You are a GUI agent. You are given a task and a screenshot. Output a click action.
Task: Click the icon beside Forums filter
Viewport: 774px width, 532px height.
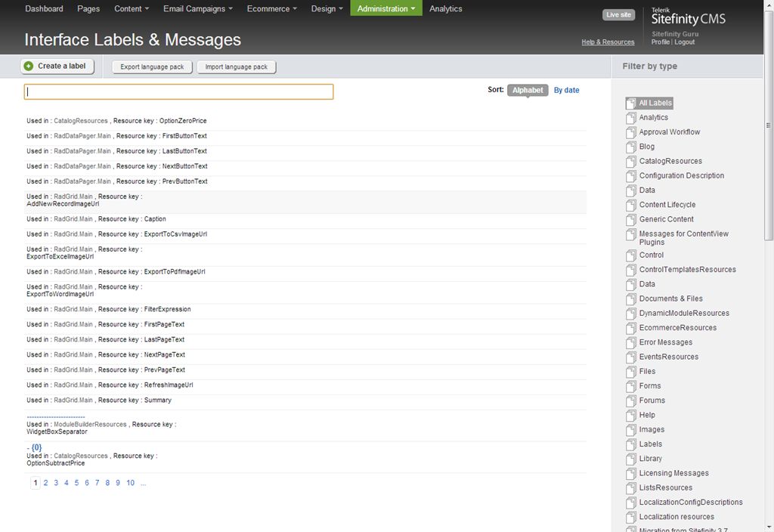[x=631, y=401]
